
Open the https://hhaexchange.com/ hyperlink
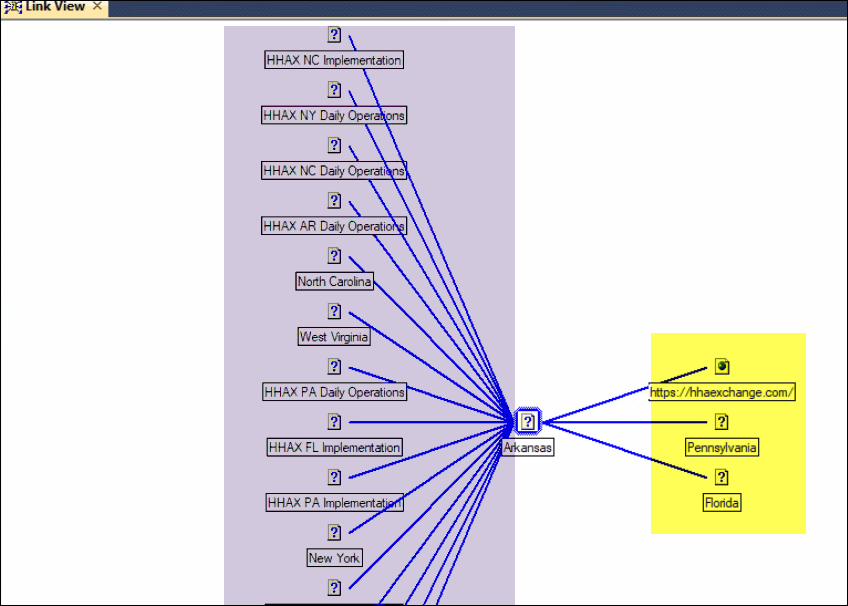[x=722, y=392]
